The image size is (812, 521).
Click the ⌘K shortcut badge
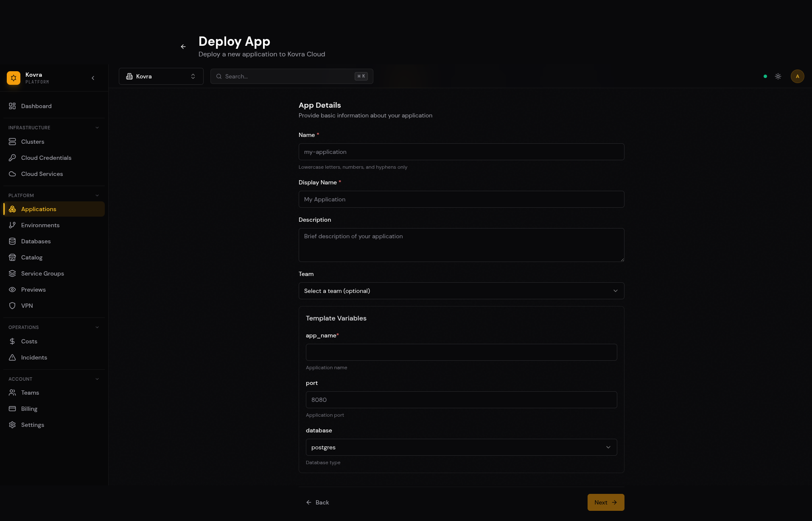point(361,76)
